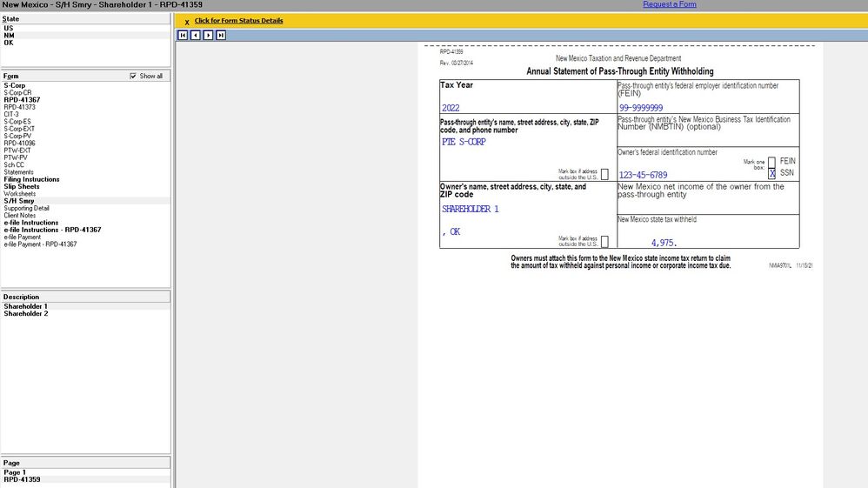The height and width of the screenshot is (488, 868).
Task: Click the Request a Form link
Action: 669,4
